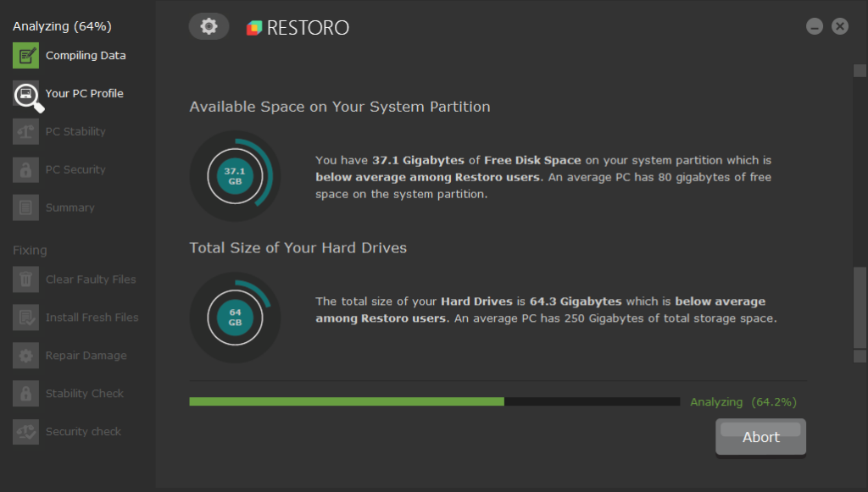
Task: Open the Summary document icon
Action: tap(24, 207)
